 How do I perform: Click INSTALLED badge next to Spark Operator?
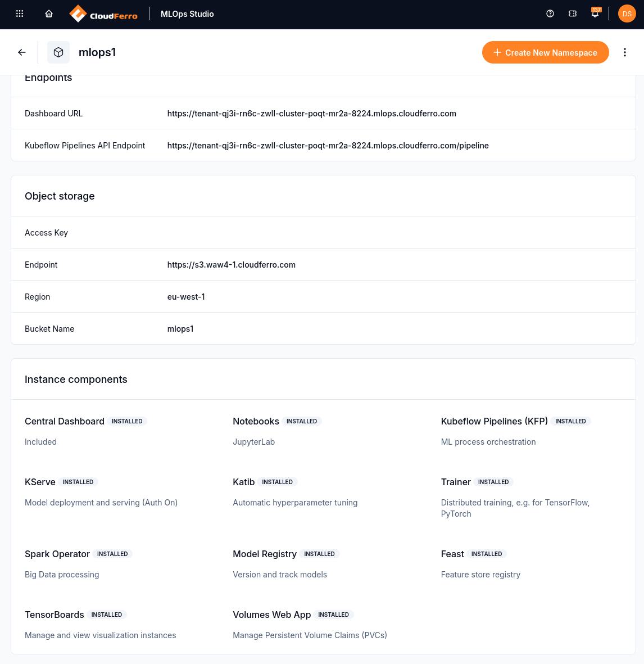coord(112,554)
